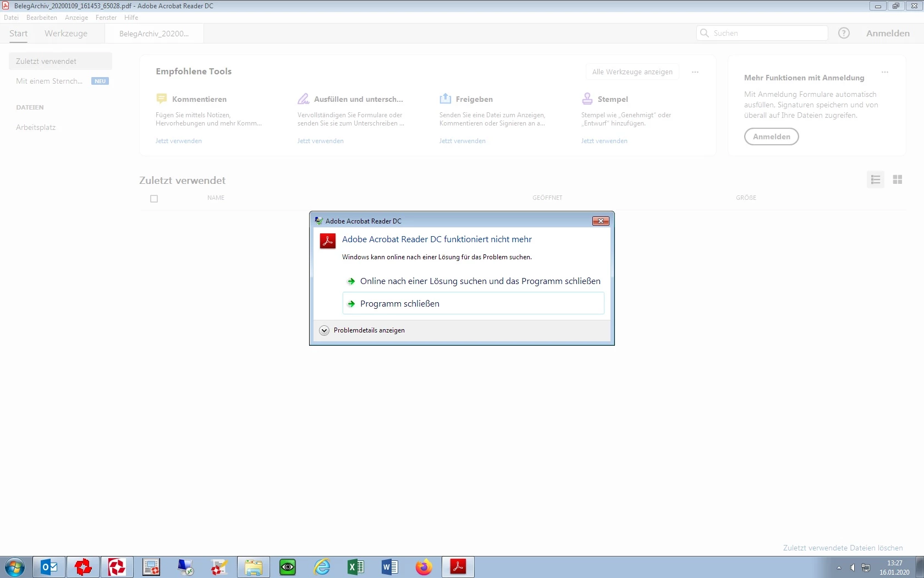The width and height of the screenshot is (924, 578).
Task: Sort by the GRÖSSE column header
Action: [746, 198]
